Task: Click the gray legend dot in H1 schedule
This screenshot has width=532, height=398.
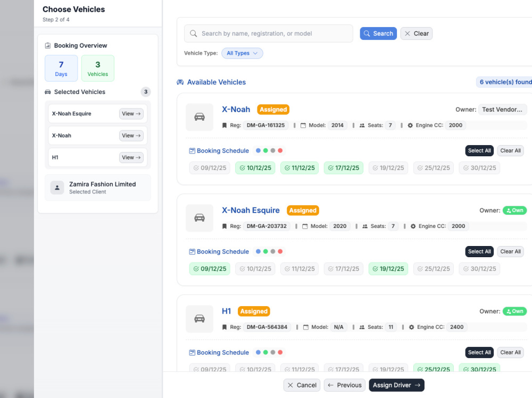Action: coord(273,353)
